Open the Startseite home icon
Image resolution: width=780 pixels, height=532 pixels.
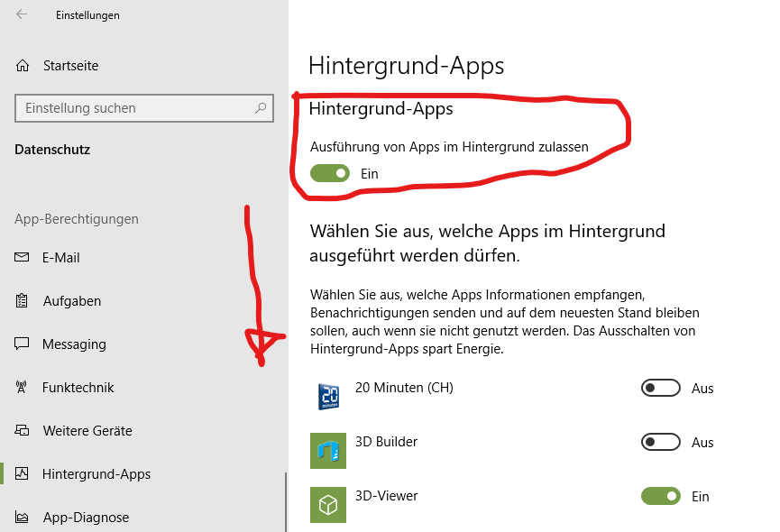[x=23, y=66]
